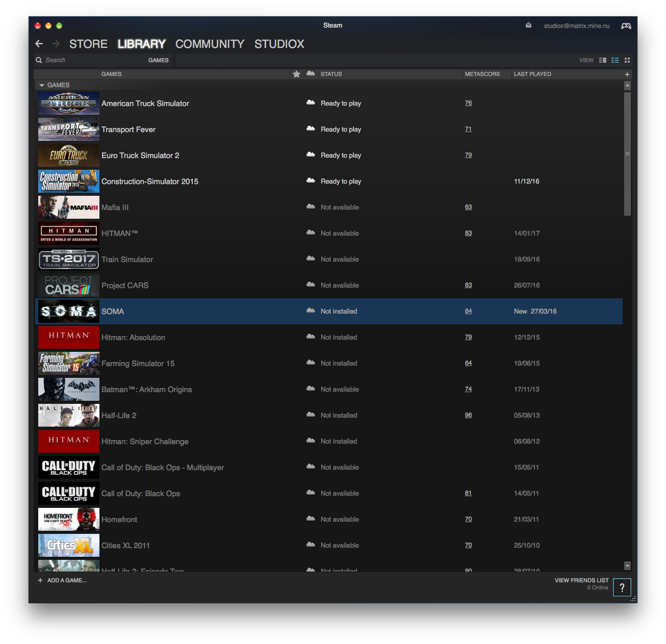Open the STORE tab
This screenshot has height=644, width=666.
(x=88, y=44)
